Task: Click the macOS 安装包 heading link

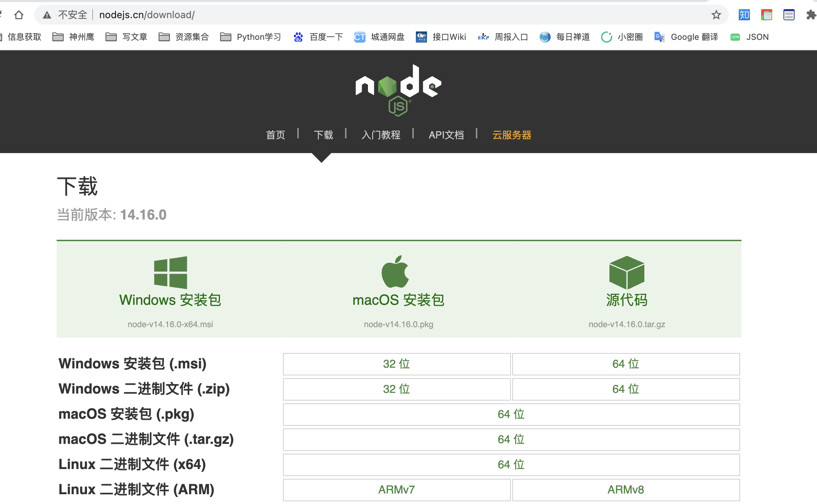Action: pos(398,300)
